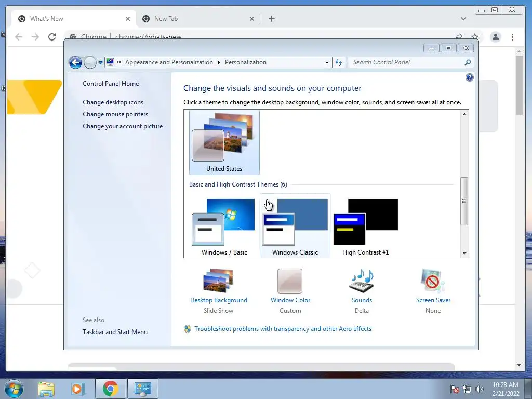Click the Personalization breadcrumb
Screen dimensions: 532x399
click(x=246, y=62)
